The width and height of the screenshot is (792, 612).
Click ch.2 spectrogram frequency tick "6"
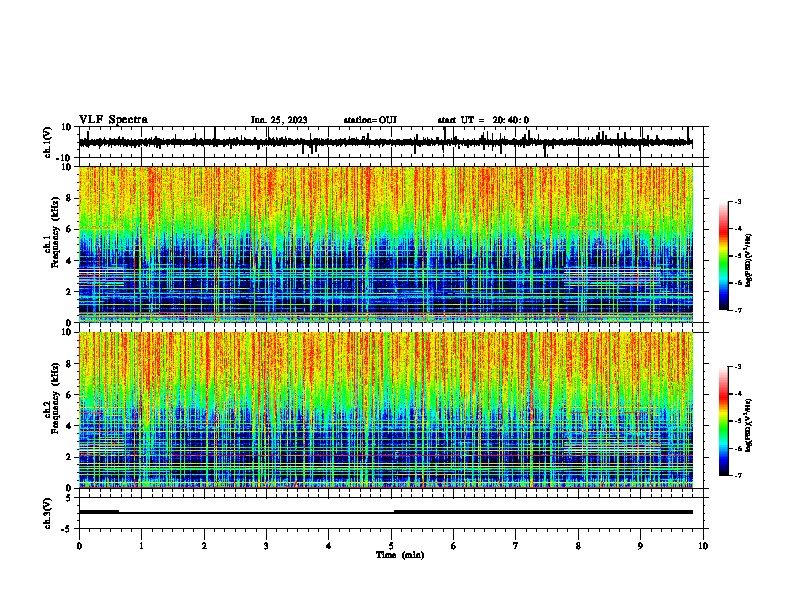click(x=69, y=395)
